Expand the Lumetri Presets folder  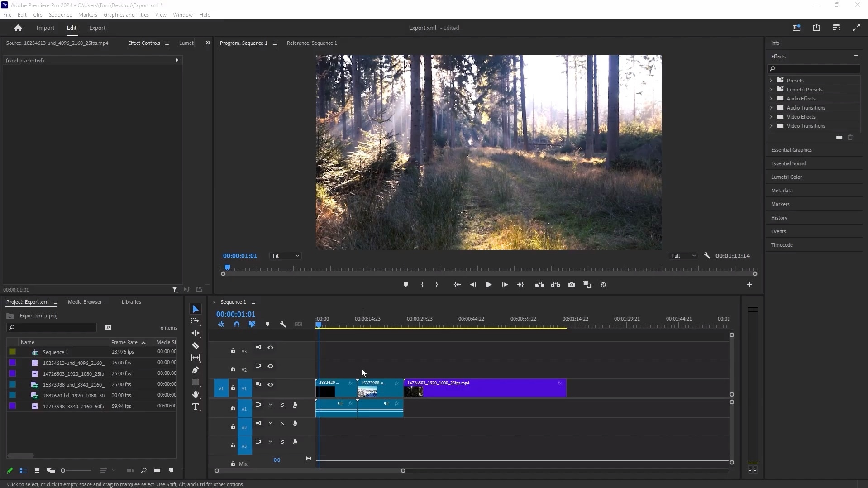coord(771,90)
